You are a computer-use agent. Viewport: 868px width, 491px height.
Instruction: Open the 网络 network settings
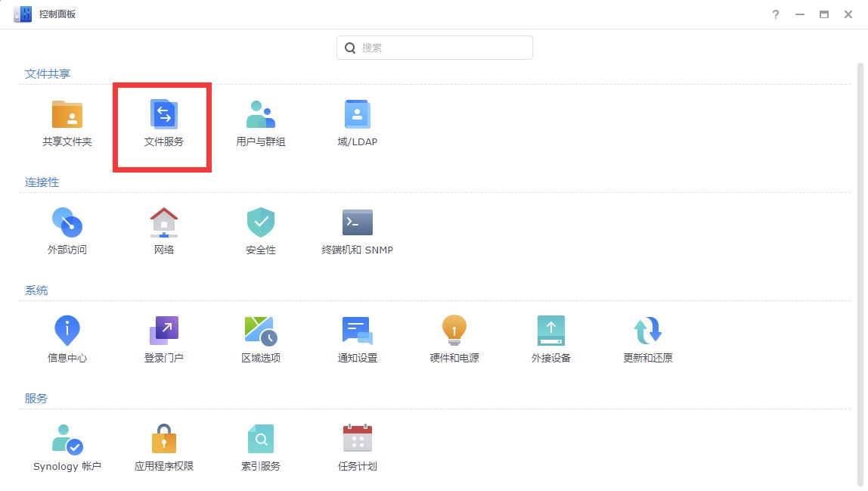click(x=163, y=233)
